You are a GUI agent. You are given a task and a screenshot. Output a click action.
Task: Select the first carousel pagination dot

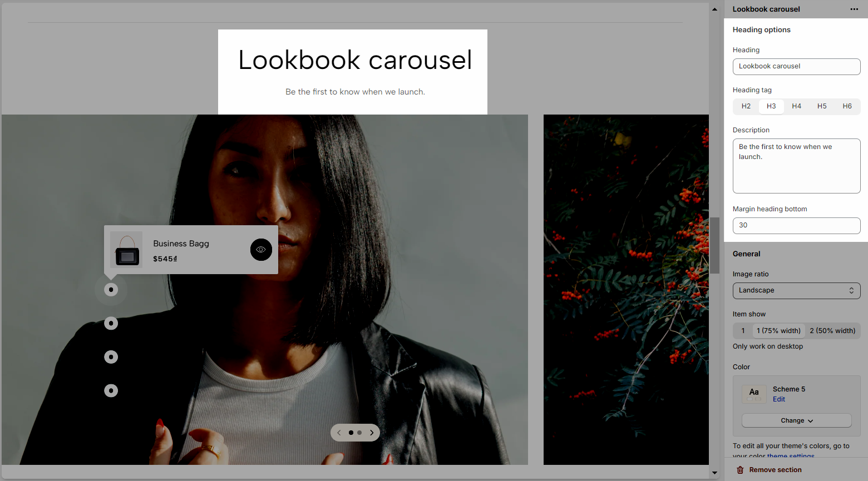coord(351,433)
